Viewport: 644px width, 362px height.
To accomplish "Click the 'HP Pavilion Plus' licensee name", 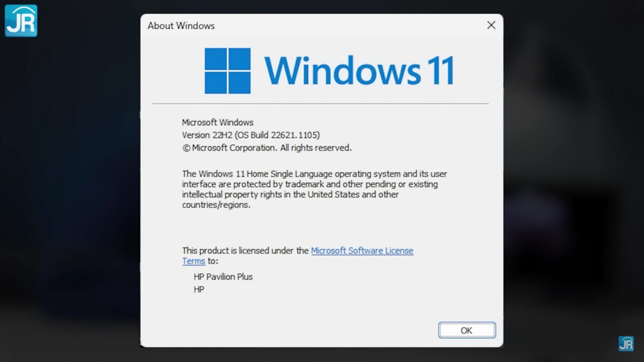I will [x=223, y=277].
